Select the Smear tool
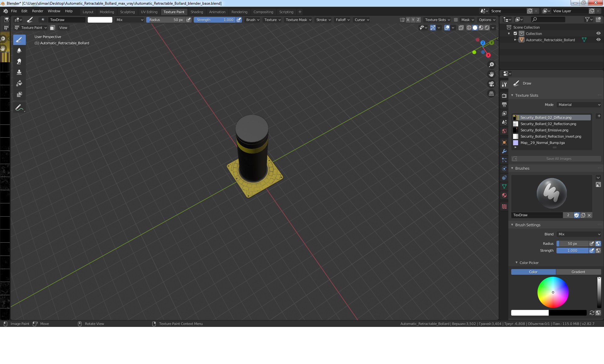This screenshot has width=604, height=364. (19, 61)
